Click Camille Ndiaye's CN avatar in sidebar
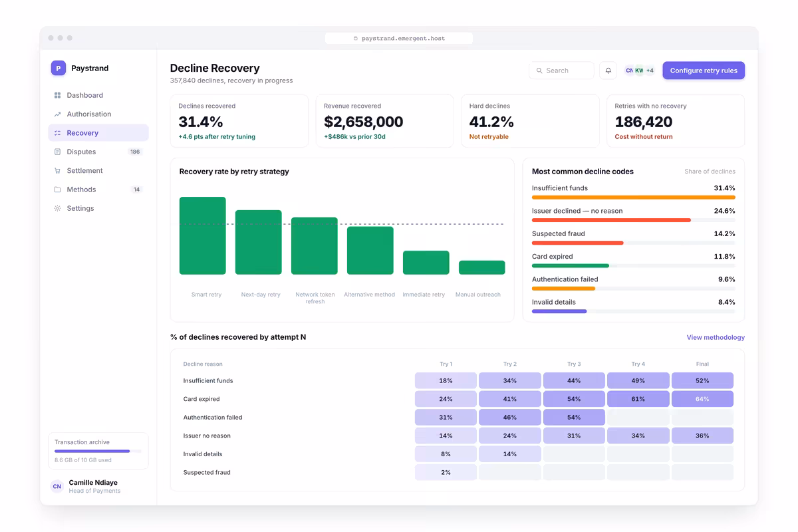Viewport: 798px width, 532px height. click(x=57, y=486)
